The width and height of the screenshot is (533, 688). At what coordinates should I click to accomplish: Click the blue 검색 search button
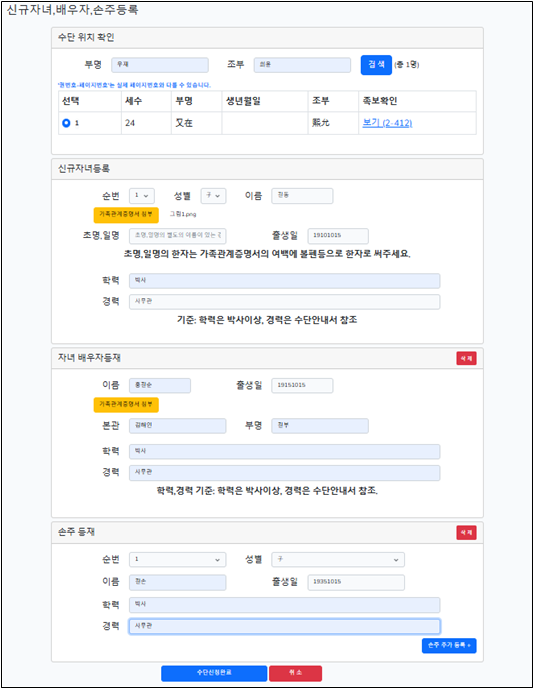[x=376, y=65]
